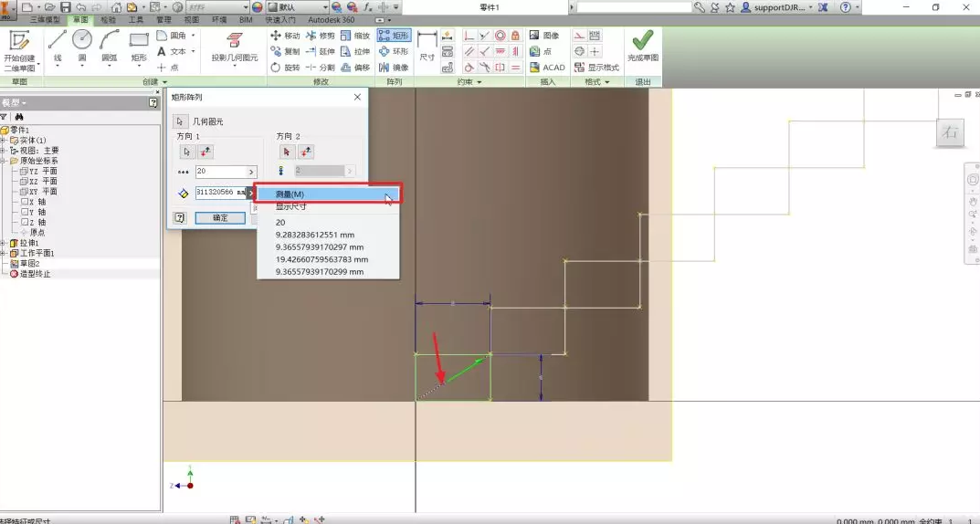Click the 确定 button in the 矩形阵列 dialog
Image resolution: width=980 pixels, height=524 pixels.
pos(220,217)
